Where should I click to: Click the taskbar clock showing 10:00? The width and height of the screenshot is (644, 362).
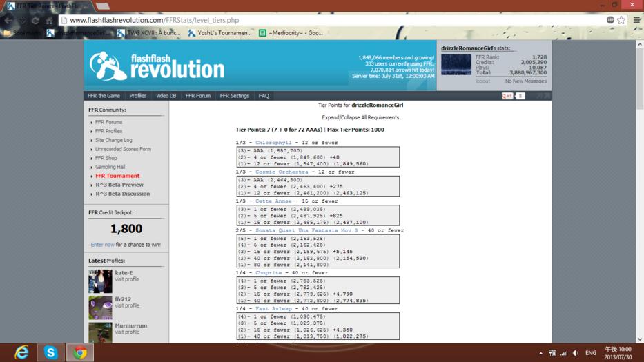[x=618, y=353]
